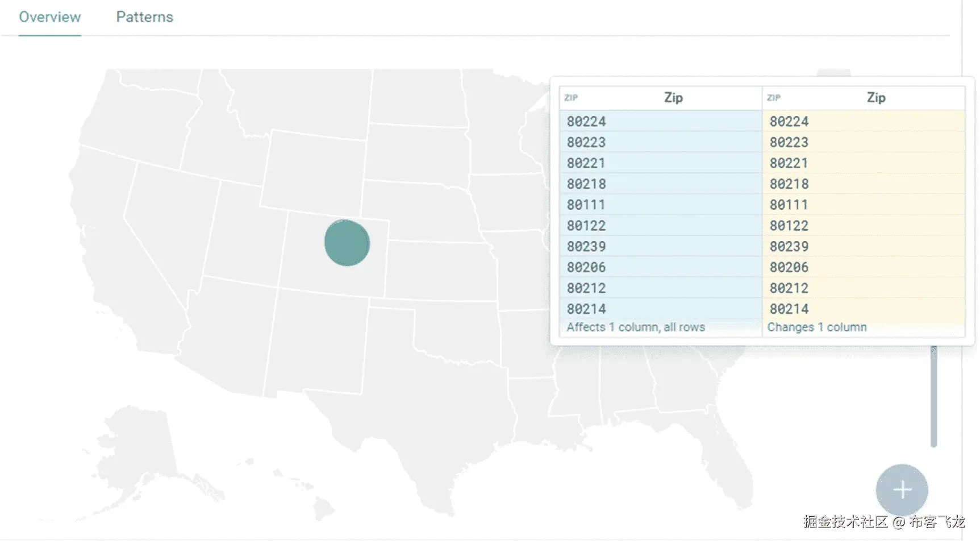
Task: Click the Zip header of the blue source column
Action: tap(673, 98)
